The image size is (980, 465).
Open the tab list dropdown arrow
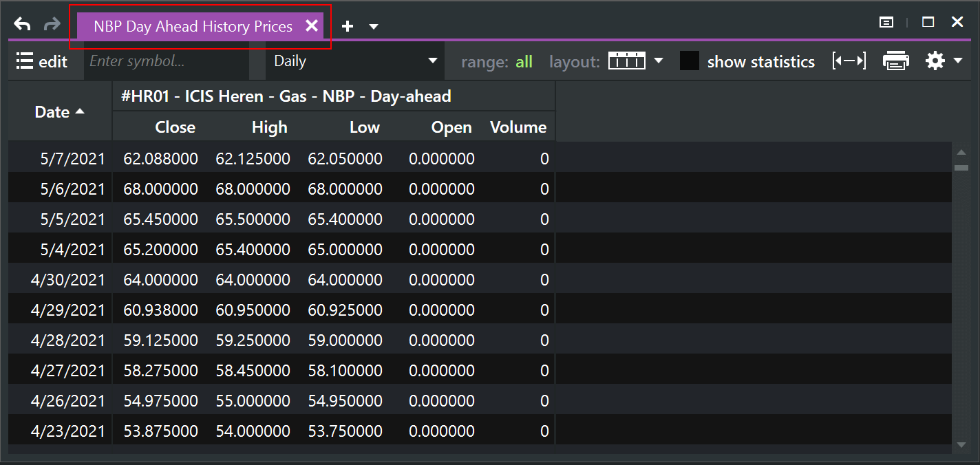[374, 27]
